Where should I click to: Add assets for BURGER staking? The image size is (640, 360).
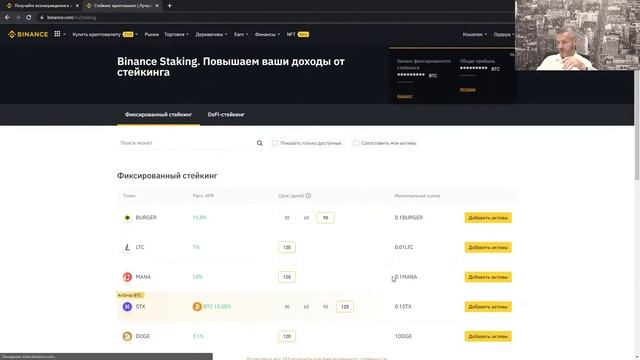[x=488, y=218]
